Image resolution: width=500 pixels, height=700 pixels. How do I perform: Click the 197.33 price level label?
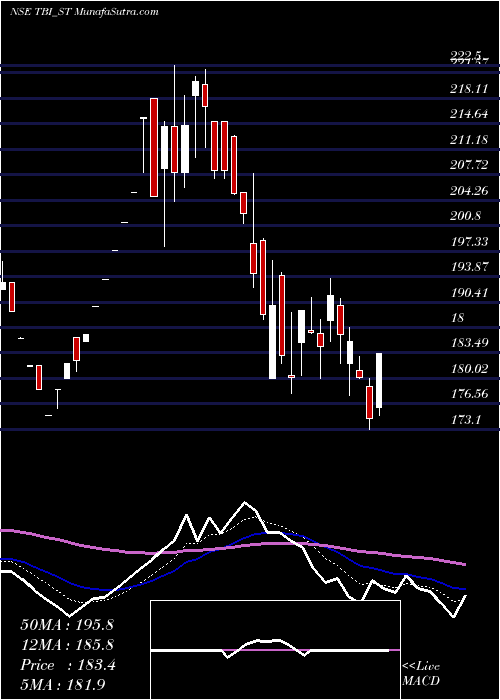(x=468, y=242)
